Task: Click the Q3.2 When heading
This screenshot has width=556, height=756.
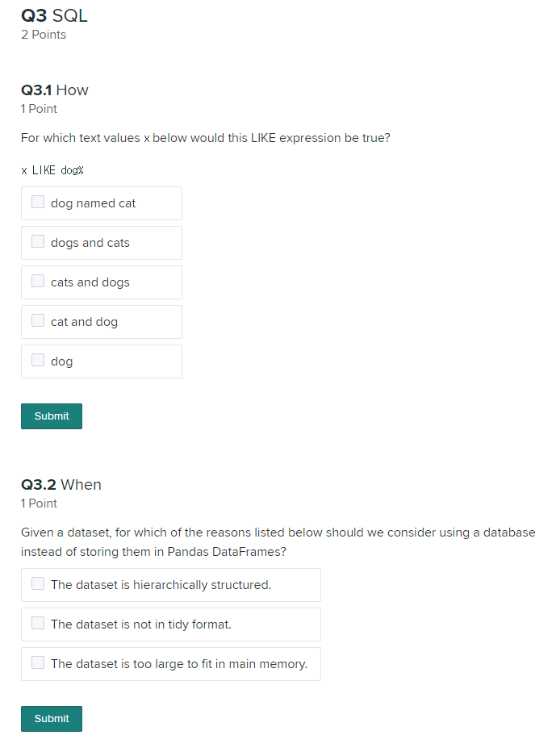Action: (x=61, y=485)
